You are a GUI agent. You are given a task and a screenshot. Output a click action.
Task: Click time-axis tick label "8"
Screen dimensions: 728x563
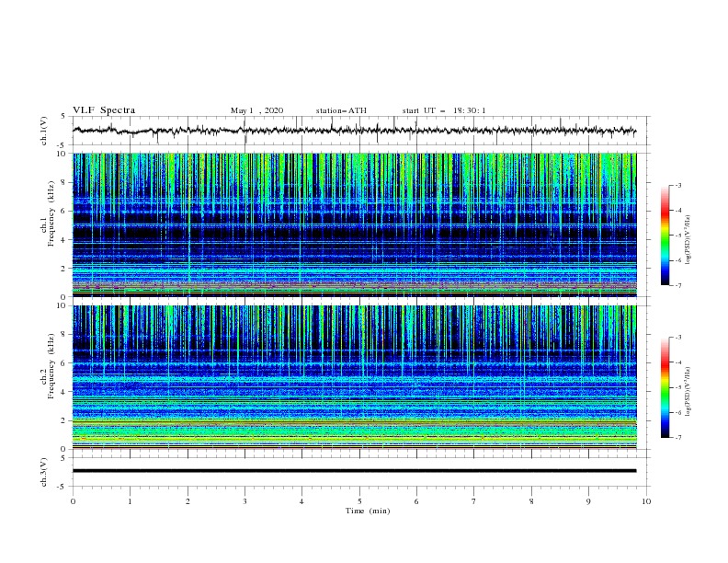coord(531,501)
